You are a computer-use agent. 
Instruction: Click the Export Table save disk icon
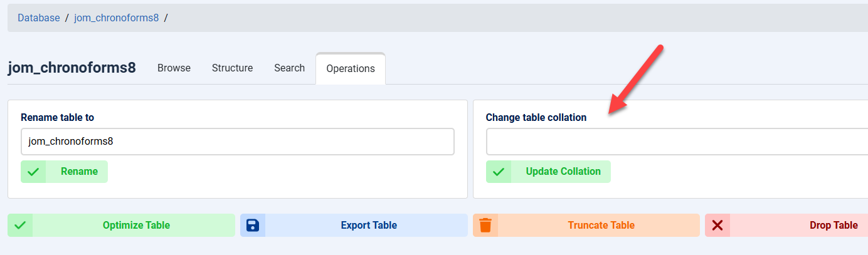253,226
